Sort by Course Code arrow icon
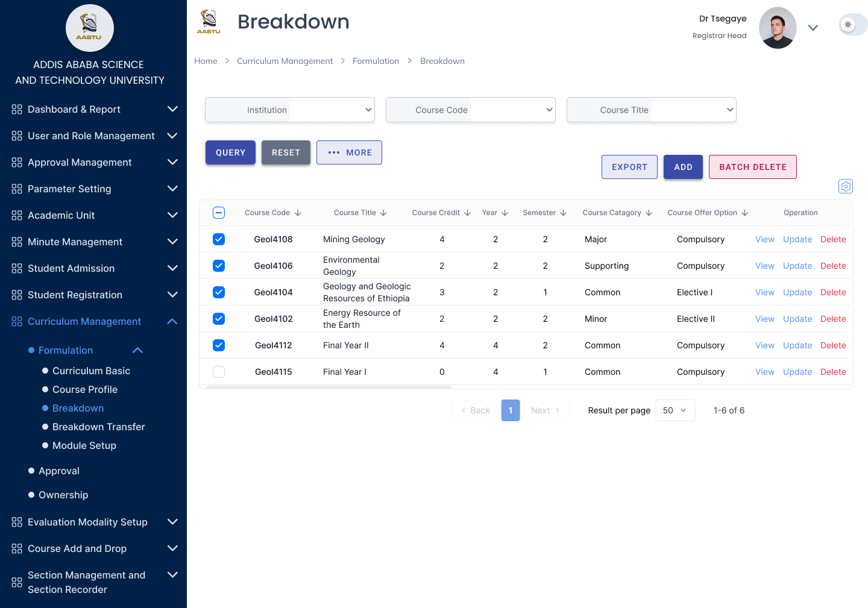868x608 pixels. tap(298, 213)
